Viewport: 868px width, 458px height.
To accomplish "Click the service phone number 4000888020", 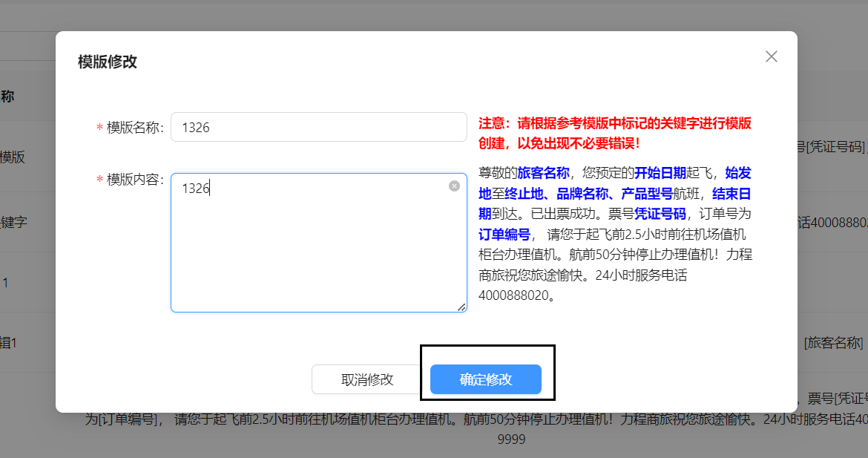I will tap(516, 295).
